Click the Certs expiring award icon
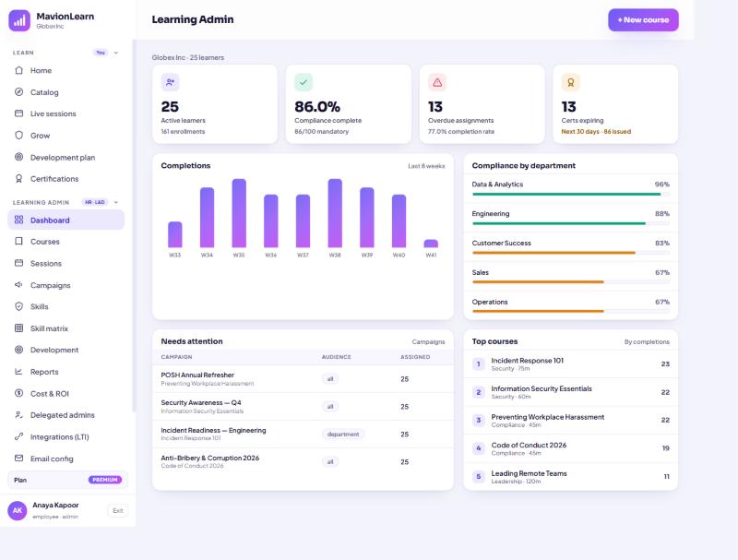738x560 pixels. pyautogui.click(x=570, y=82)
